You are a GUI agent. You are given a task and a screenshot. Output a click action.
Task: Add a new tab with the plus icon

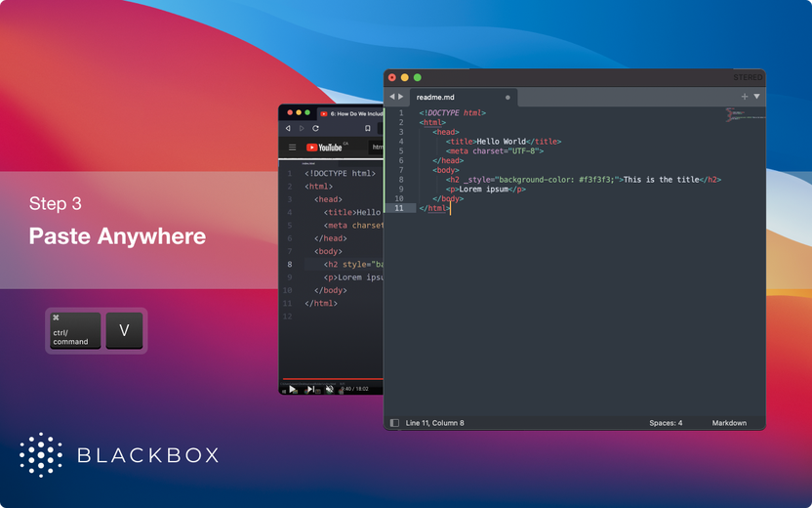tap(744, 97)
